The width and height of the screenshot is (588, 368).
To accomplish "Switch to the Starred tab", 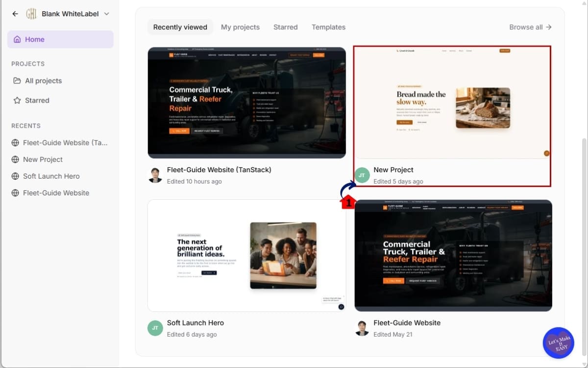I will (x=286, y=27).
